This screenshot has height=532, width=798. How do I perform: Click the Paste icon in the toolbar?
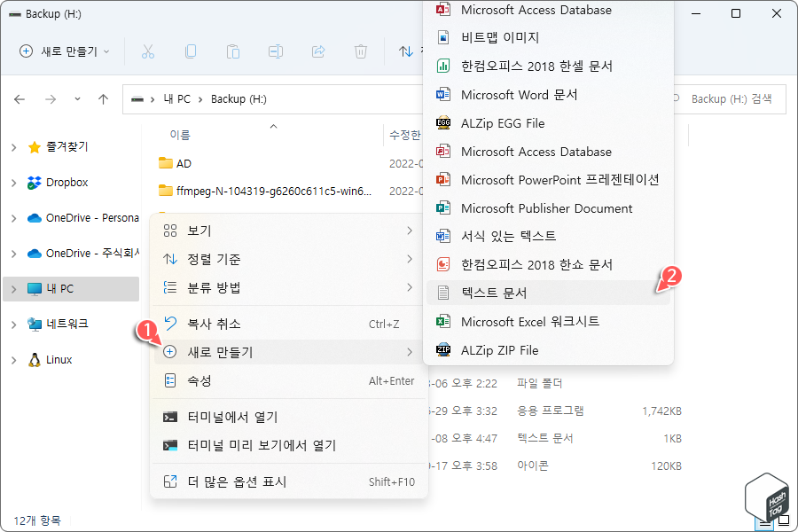(x=233, y=52)
